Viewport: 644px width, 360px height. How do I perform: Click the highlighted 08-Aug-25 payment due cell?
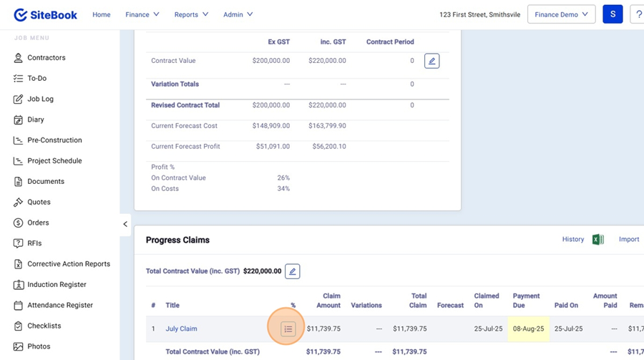527,329
